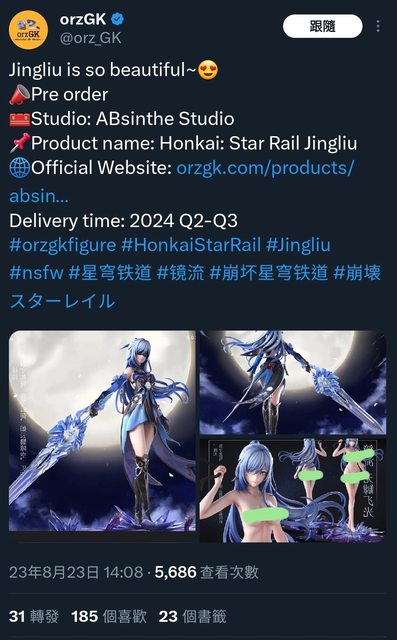Open the large left figure image

tap(102, 431)
